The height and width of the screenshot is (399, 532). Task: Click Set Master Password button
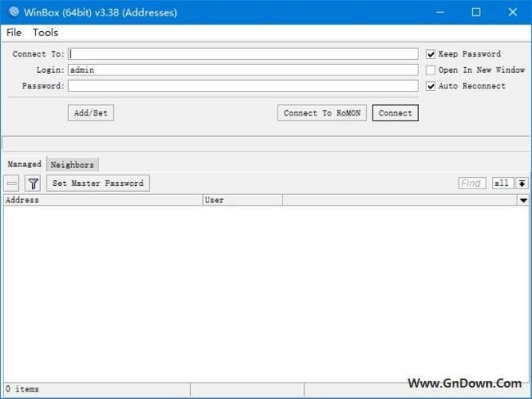(97, 184)
